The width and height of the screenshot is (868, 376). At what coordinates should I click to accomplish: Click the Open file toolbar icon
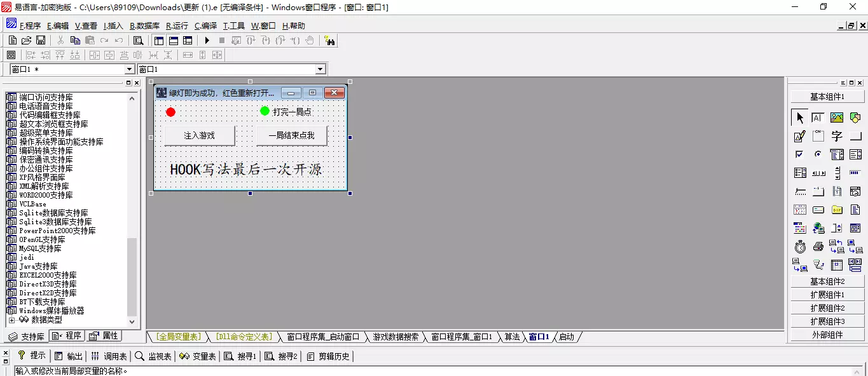(26, 41)
